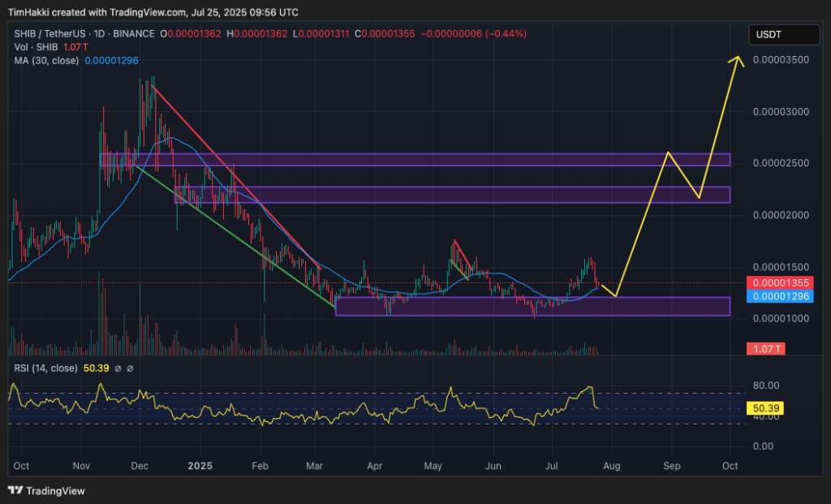Click the red 1.07 T volume label

pyautogui.click(x=765, y=349)
